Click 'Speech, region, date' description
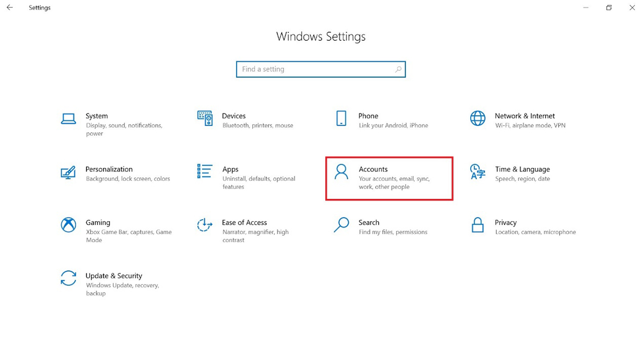This screenshot has height=340, width=644. point(522,179)
